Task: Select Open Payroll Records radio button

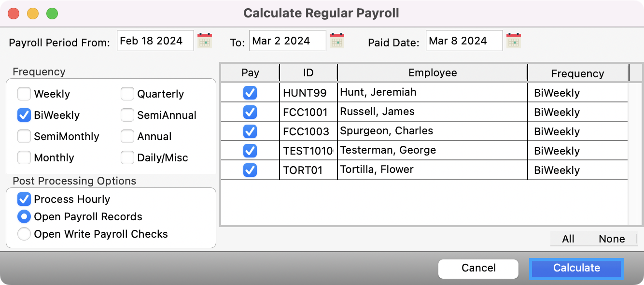Action: (24, 216)
